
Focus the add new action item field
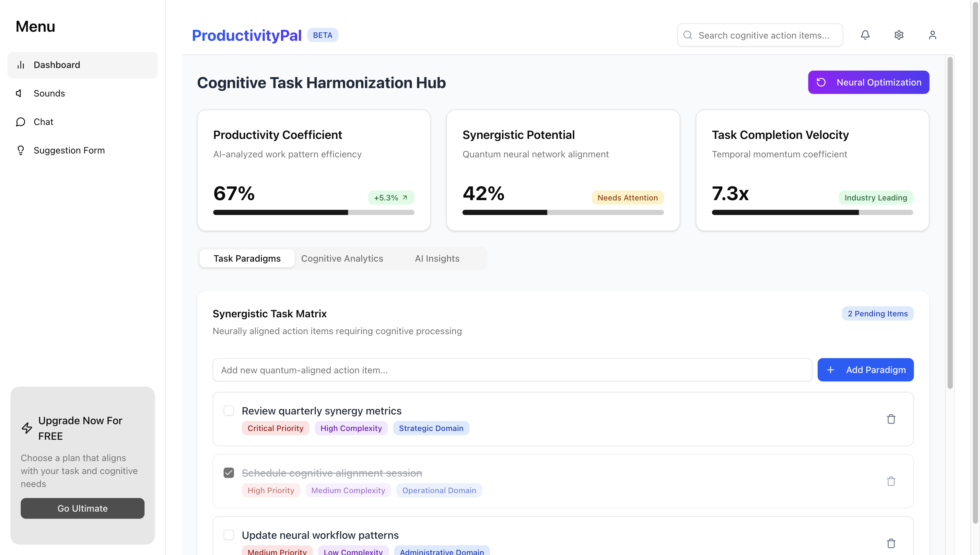tap(512, 370)
